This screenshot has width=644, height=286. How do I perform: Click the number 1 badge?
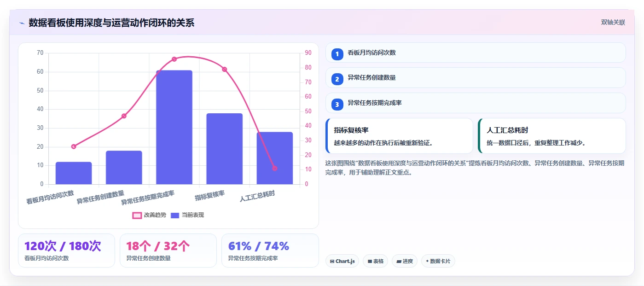click(x=337, y=54)
